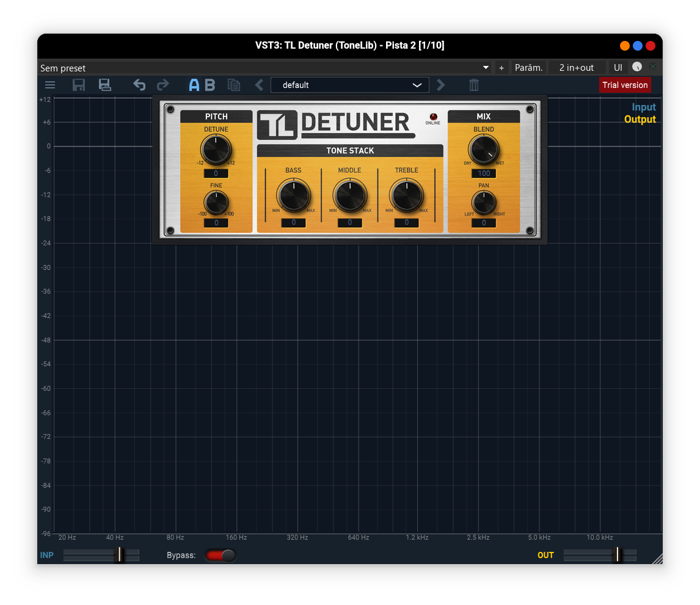Viewport: 700px width, 605px height.
Task: Switch to B settings in A/B compare
Action: [x=210, y=85]
